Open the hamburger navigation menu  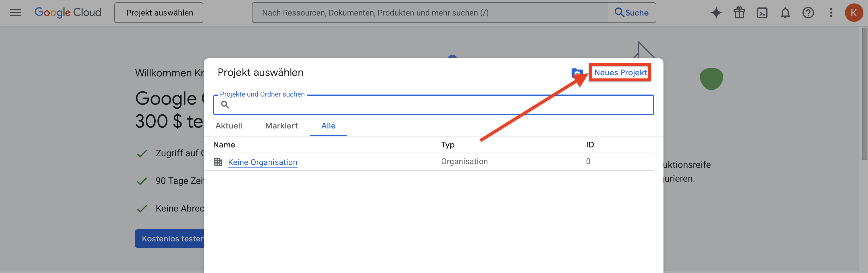[16, 13]
